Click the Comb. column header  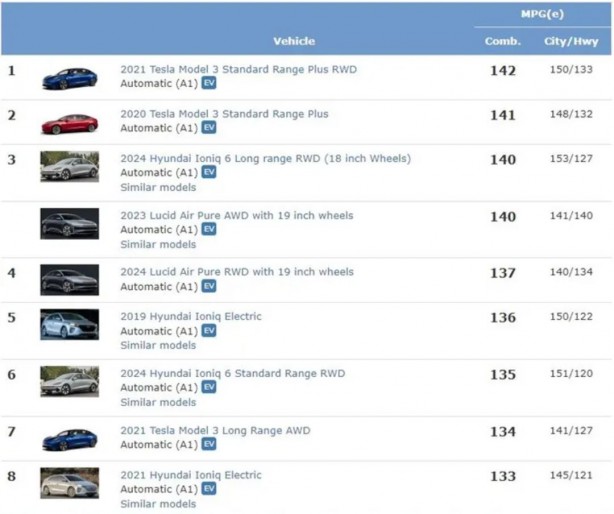point(502,41)
